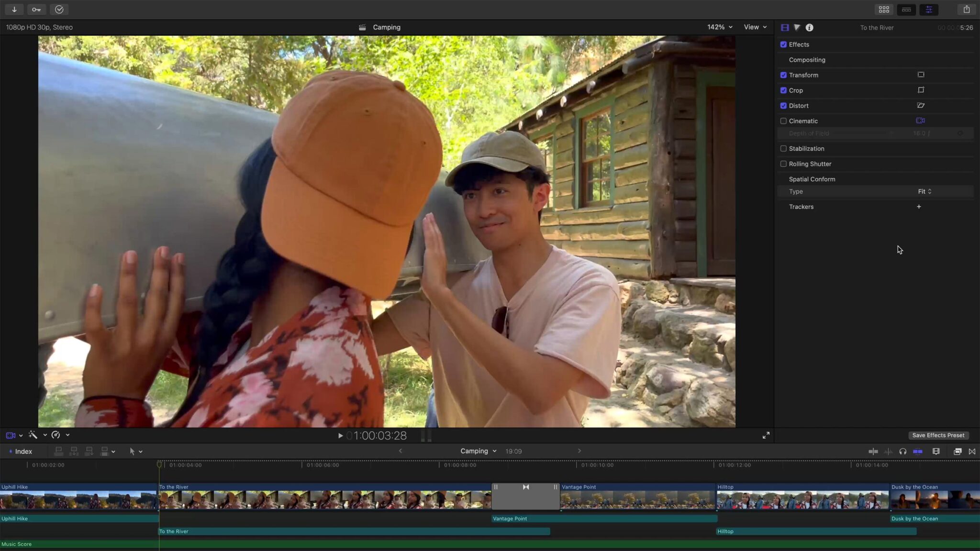
Task: Change Spatial Conform Type from Fit
Action: 924,191
